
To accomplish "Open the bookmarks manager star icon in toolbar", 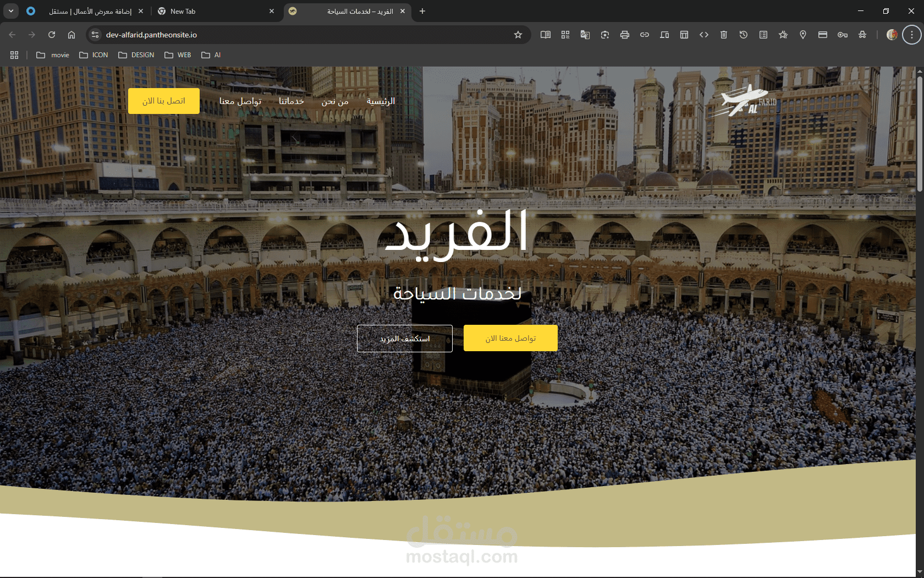I will (x=783, y=35).
